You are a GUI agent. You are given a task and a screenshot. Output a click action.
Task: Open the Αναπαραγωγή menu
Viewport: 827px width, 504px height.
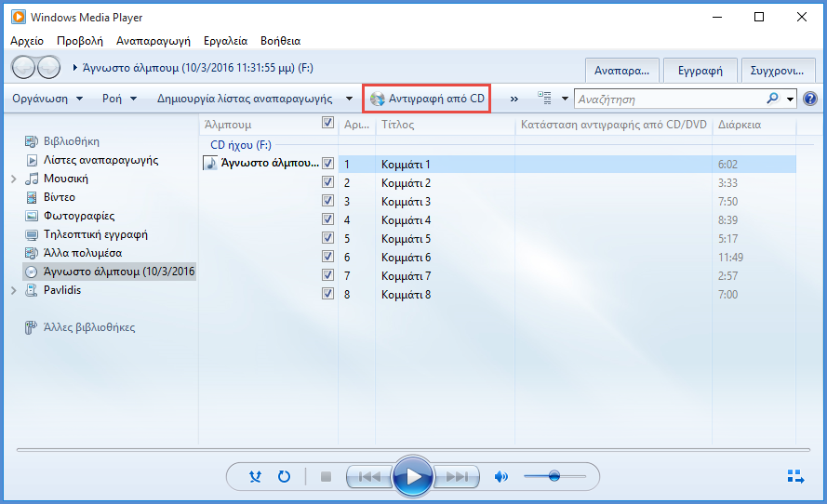coord(153,41)
